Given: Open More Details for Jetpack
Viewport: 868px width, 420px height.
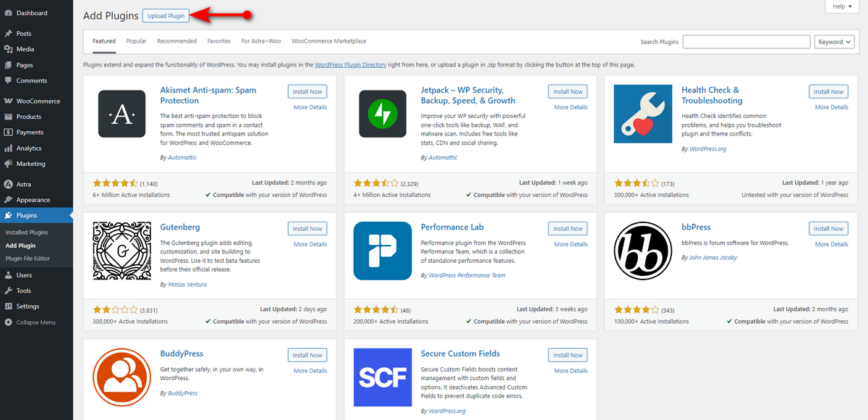Looking at the screenshot, I should [571, 107].
